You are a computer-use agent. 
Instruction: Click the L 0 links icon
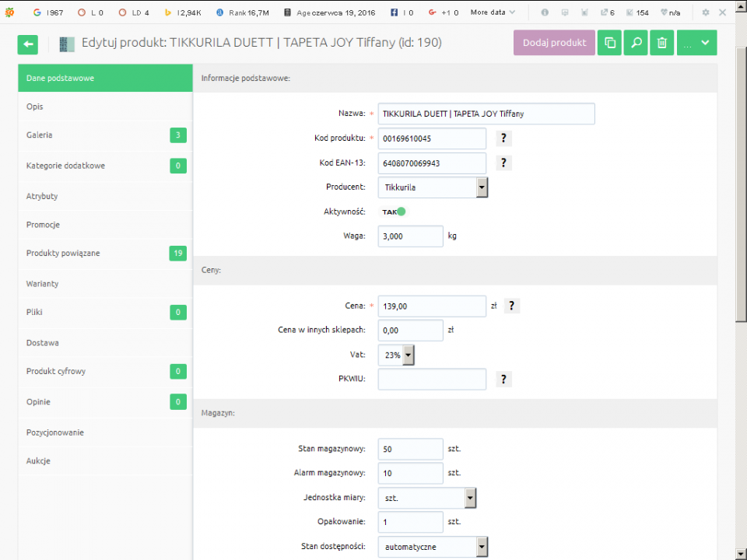tap(82, 12)
